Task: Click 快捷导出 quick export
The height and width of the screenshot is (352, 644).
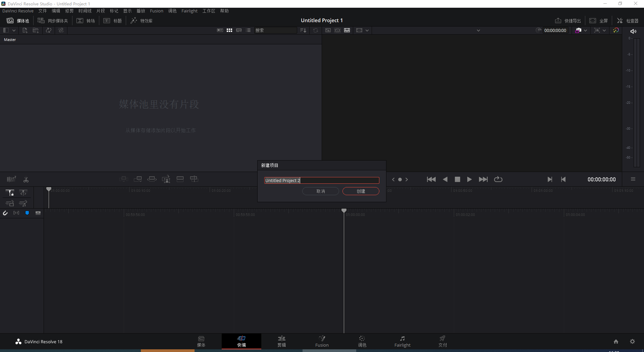Action: pyautogui.click(x=568, y=20)
